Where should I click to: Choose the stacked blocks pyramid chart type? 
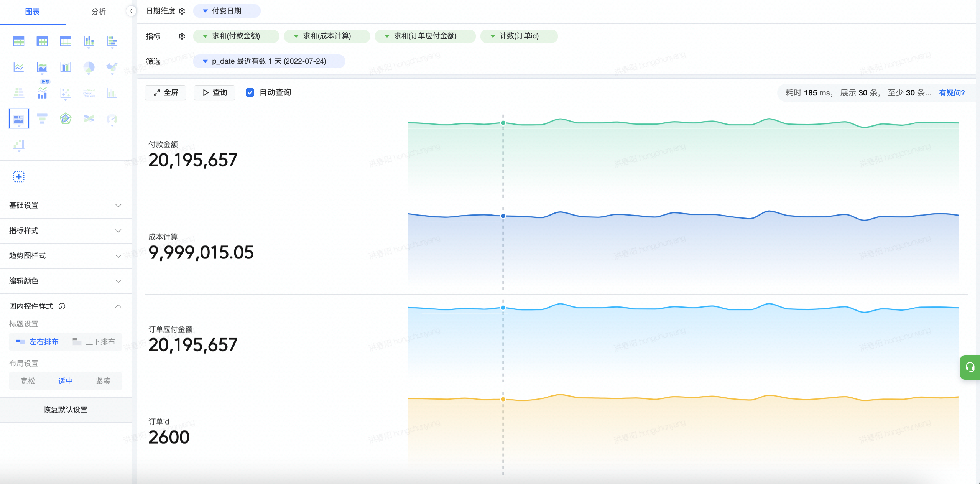(19, 93)
